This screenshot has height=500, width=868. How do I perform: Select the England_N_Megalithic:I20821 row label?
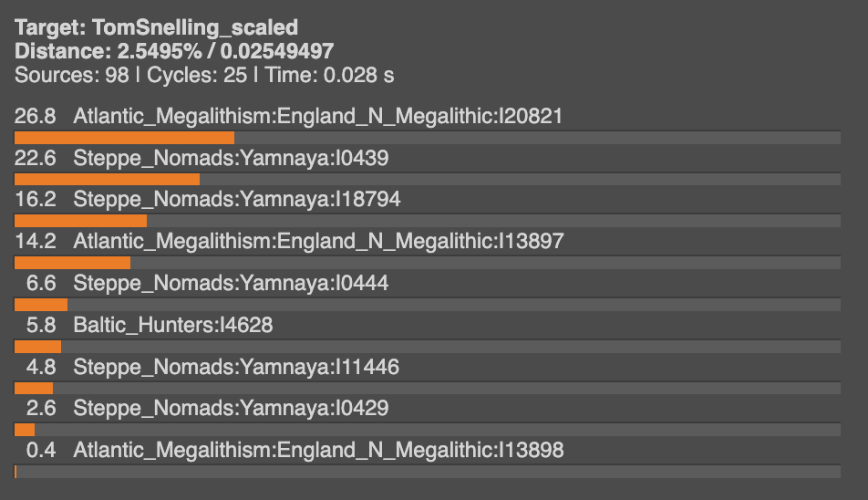pos(317,116)
